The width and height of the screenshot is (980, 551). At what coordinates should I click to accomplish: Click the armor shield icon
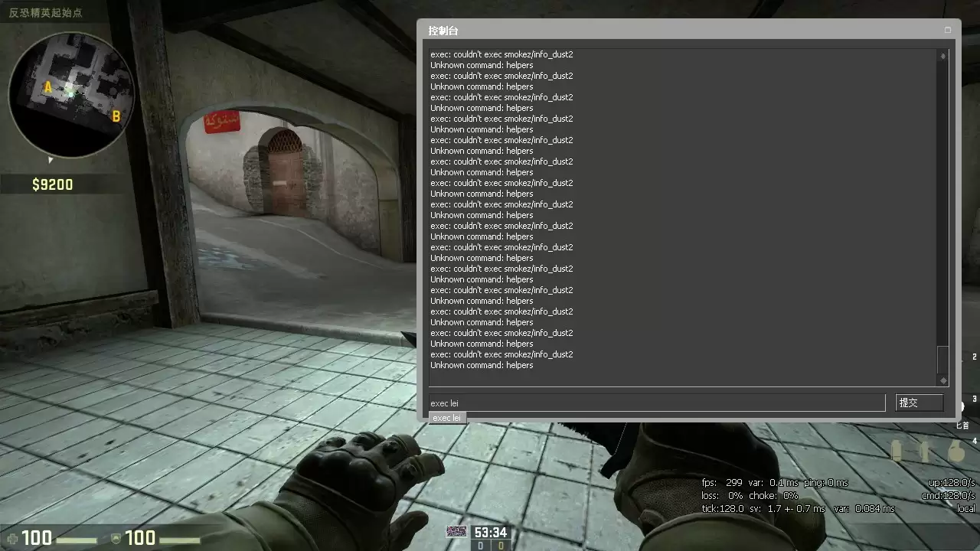[116, 538]
